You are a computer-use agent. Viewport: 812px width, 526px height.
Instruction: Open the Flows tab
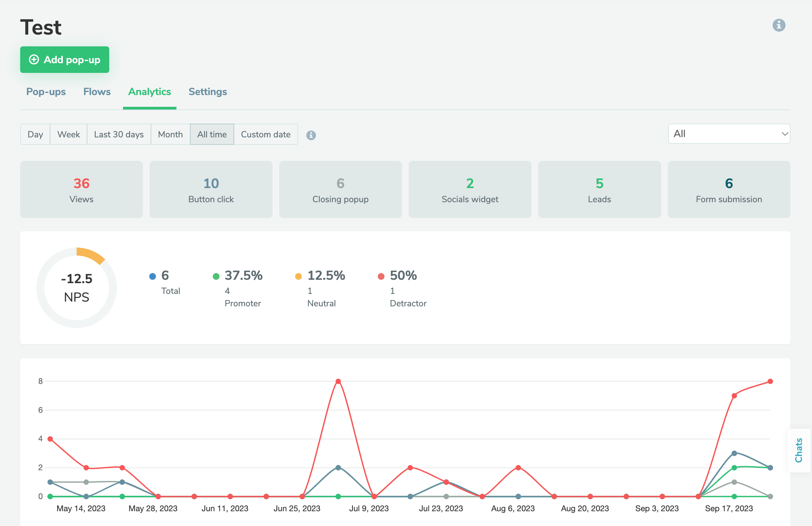(96, 92)
